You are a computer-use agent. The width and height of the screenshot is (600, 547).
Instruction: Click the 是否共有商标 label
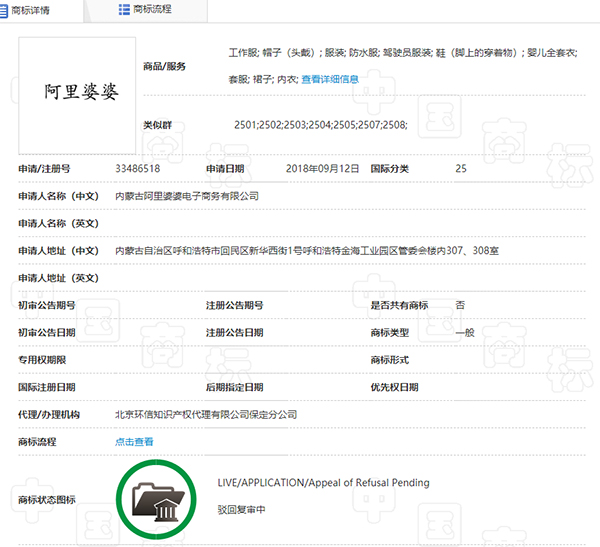(399, 305)
